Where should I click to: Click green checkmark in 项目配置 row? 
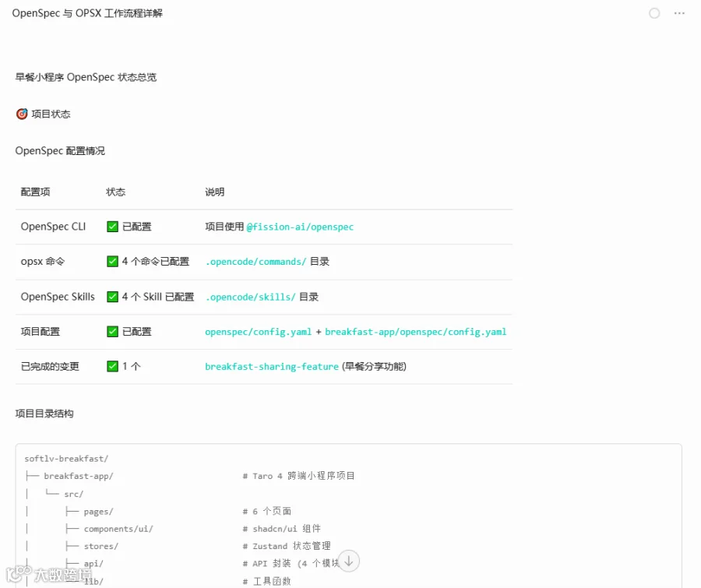[112, 331]
